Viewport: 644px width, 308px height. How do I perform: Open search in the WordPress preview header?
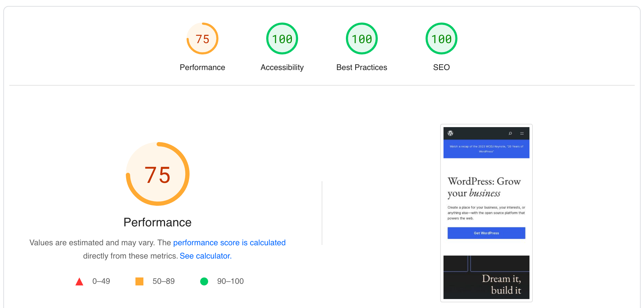click(x=510, y=133)
